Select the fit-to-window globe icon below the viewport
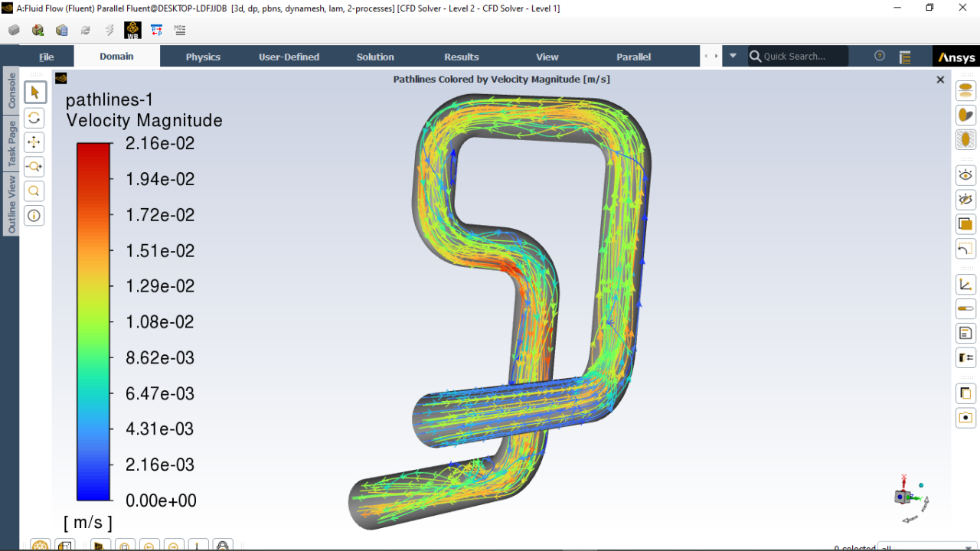The image size is (980, 551). point(40,545)
